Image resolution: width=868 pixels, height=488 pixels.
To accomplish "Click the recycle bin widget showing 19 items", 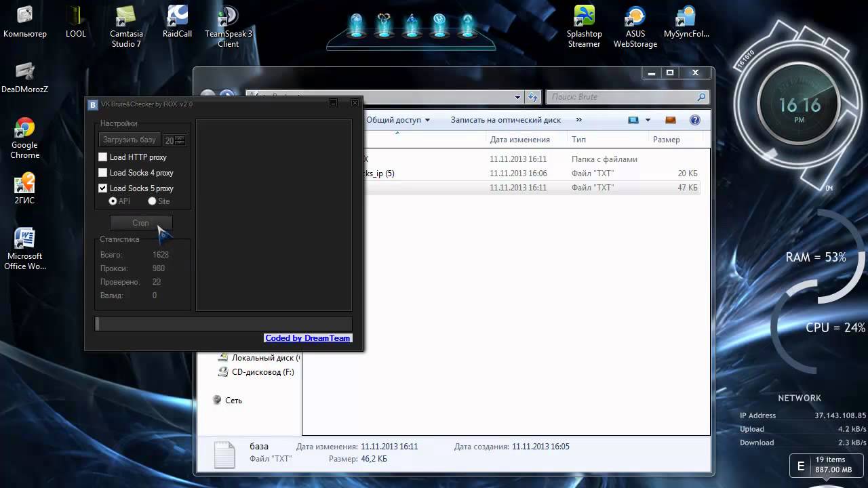I will (x=827, y=465).
